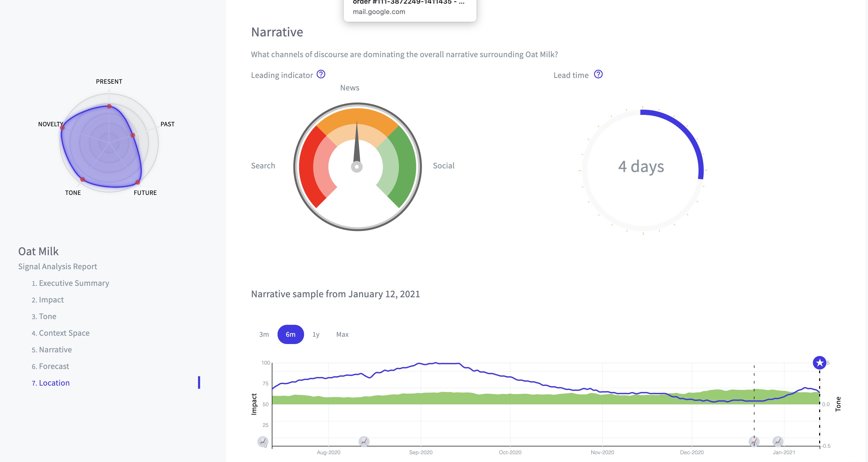Viewport: 868px width, 462px height.
Task: Go to Context Space section
Action: (x=64, y=333)
